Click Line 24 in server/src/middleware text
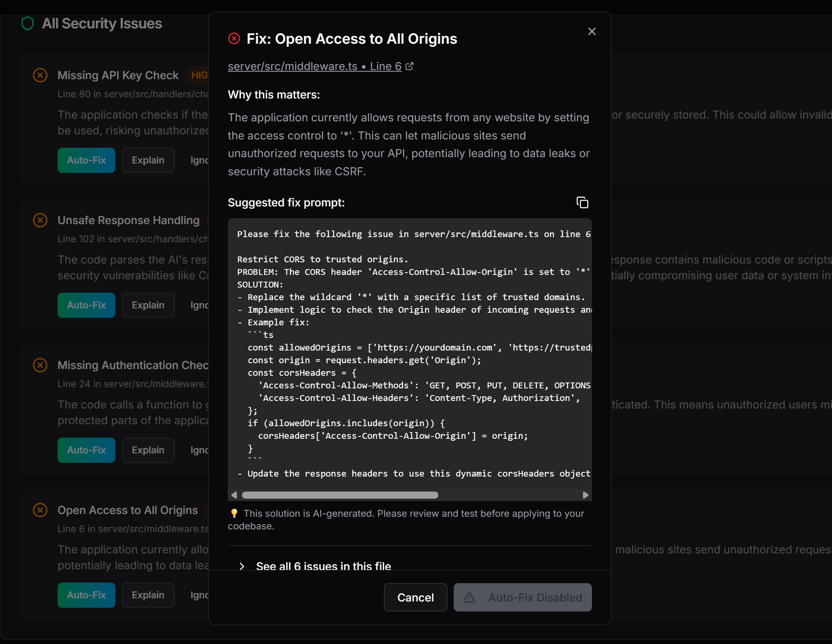832x644 pixels. point(133,384)
